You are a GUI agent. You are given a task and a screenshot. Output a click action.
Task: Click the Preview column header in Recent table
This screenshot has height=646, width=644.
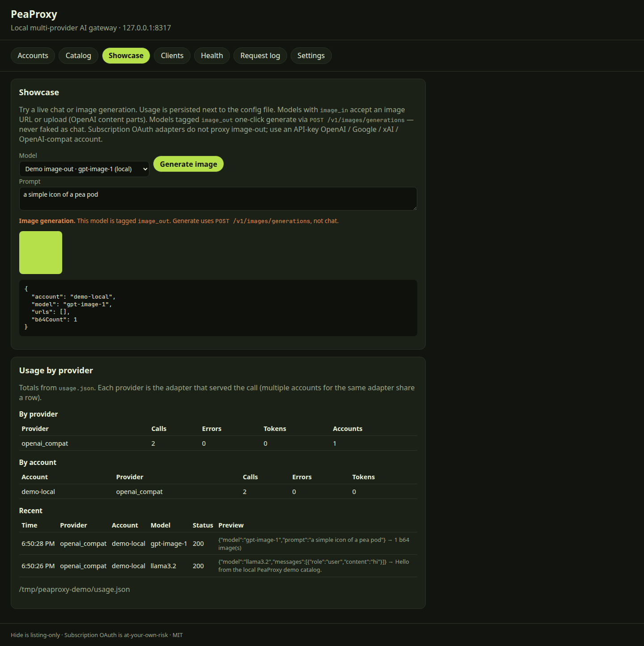coord(231,525)
